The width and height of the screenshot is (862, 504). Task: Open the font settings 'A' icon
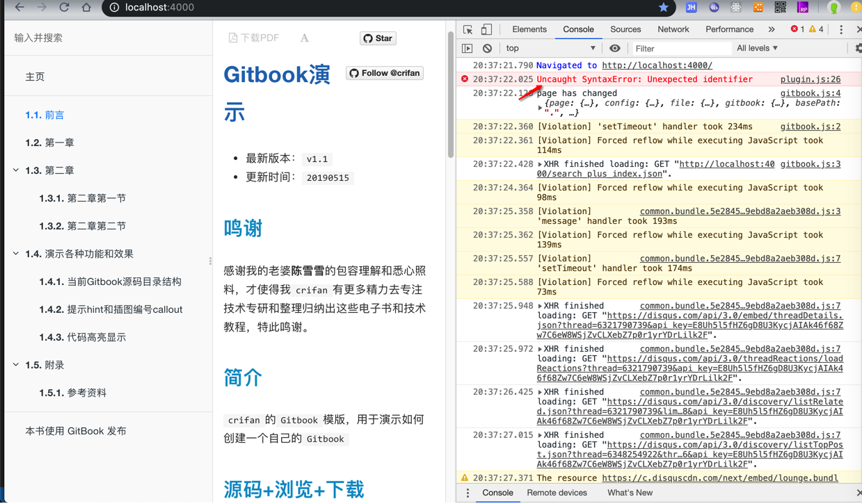[304, 38]
